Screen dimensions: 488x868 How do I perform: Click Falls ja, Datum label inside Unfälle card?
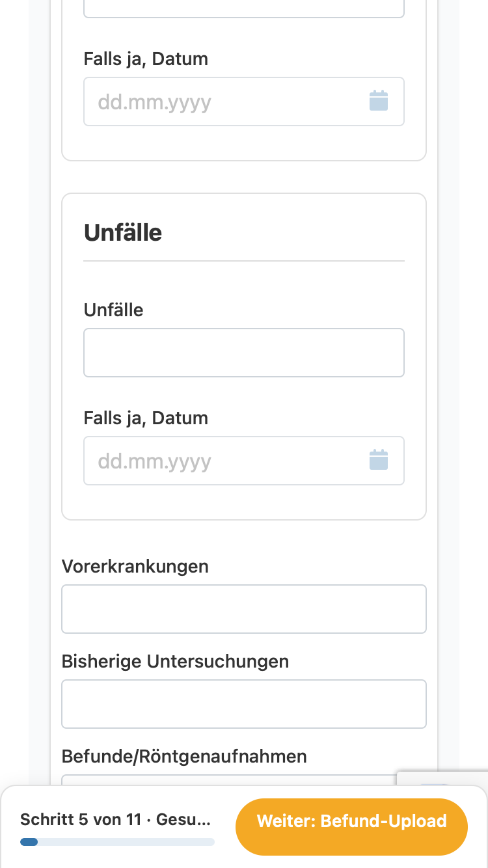[x=146, y=418]
